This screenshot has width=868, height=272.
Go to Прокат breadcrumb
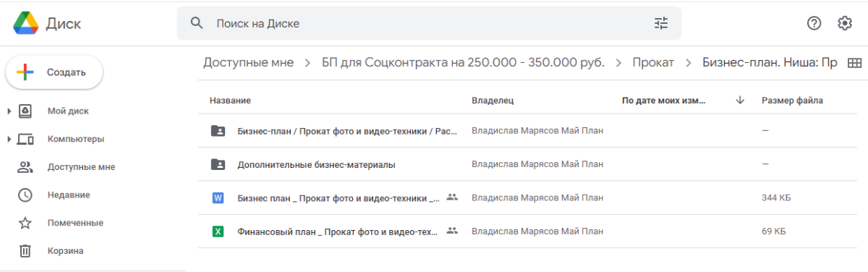coord(653,63)
